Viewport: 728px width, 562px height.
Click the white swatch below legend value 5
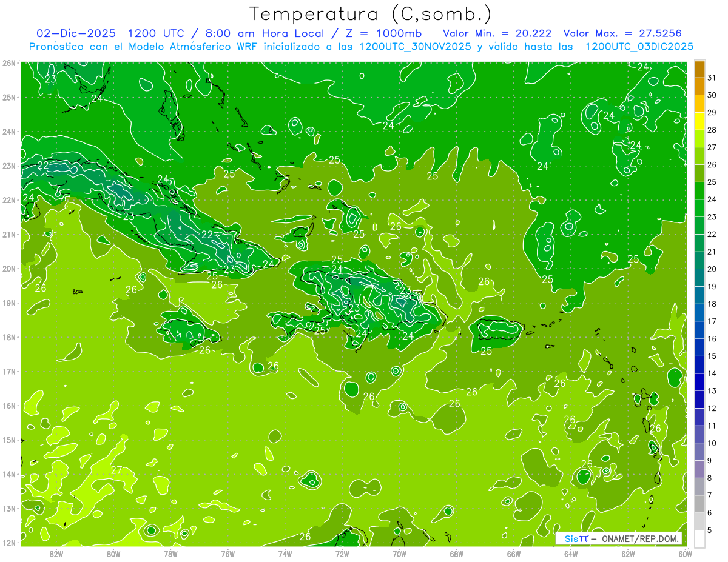click(x=699, y=538)
